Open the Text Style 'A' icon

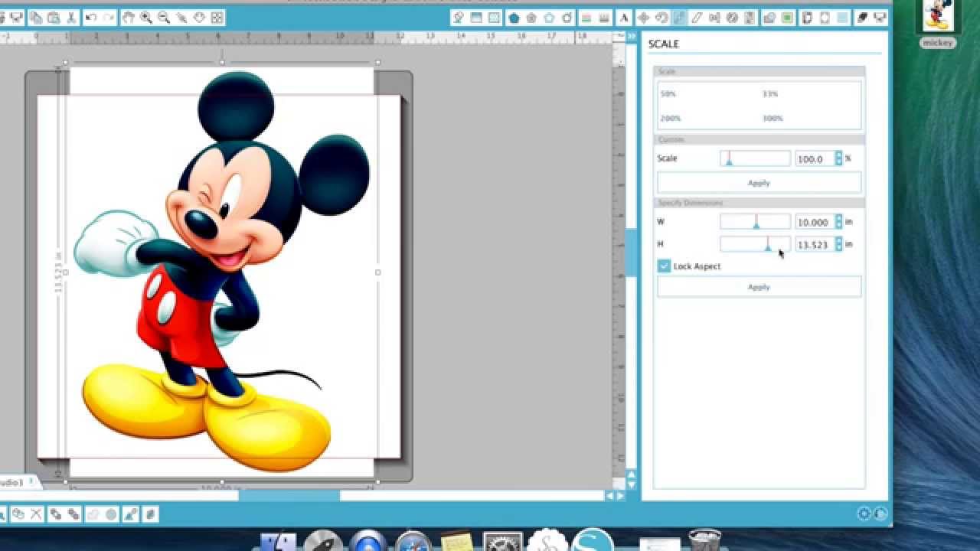(623, 18)
